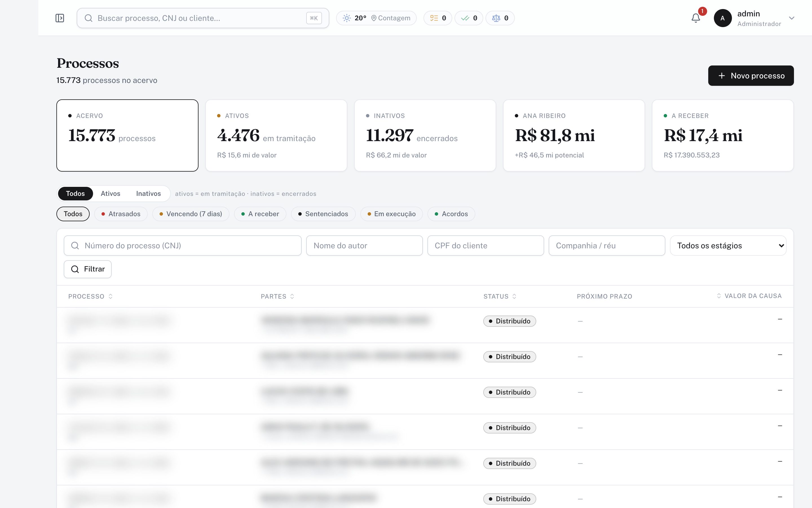The height and width of the screenshot is (508, 812).
Task: Select the Inativos summary card
Action: [425, 135]
